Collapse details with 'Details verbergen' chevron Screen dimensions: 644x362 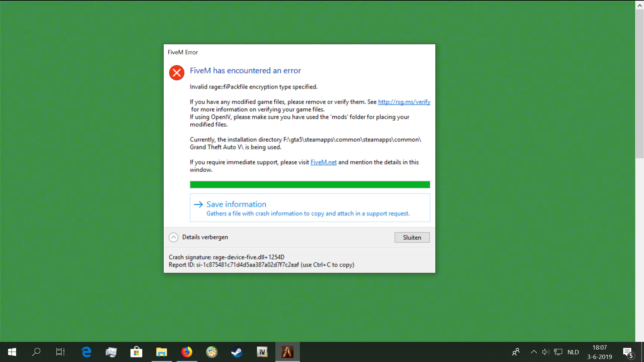tap(173, 237)
